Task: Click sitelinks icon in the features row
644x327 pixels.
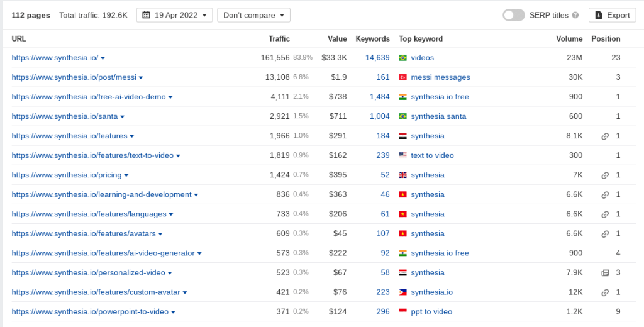Action: pyautogui.click(x=605, y=136)
